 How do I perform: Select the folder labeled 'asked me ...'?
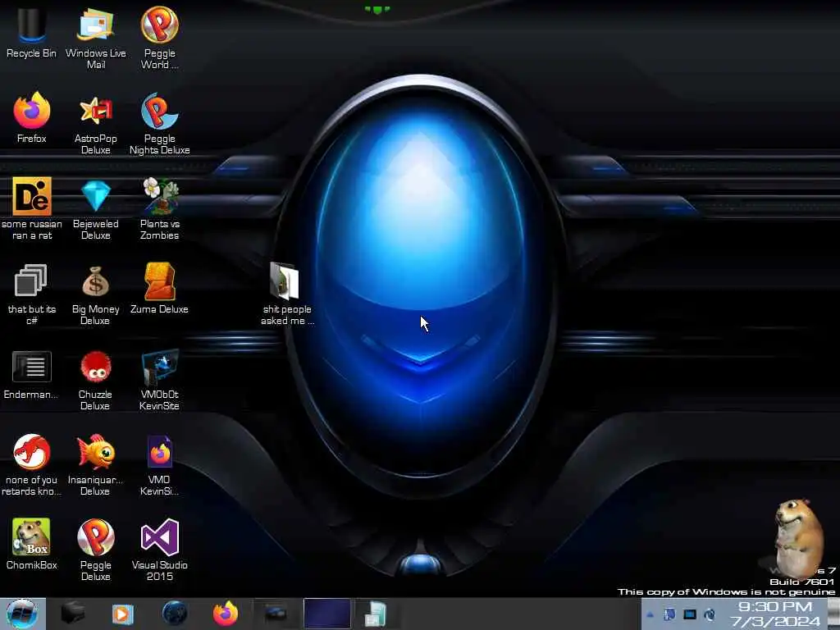[x=287, y=294]
